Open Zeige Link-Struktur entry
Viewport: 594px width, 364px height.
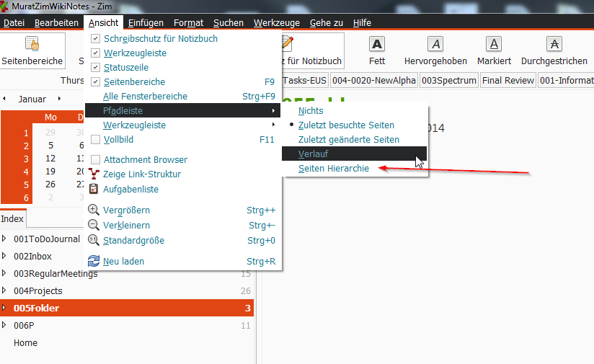click(142, 174)
